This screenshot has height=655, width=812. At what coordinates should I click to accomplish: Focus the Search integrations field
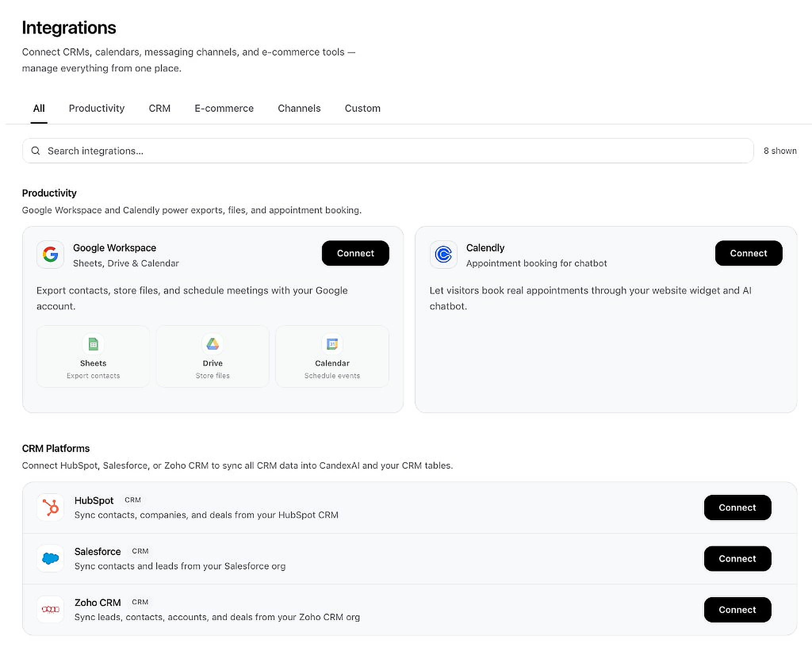[x=388, y=151]
